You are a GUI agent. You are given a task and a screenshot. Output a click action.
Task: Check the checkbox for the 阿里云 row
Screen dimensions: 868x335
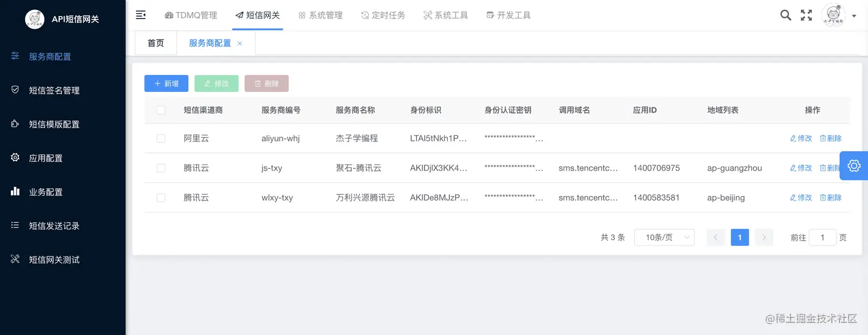161,138
